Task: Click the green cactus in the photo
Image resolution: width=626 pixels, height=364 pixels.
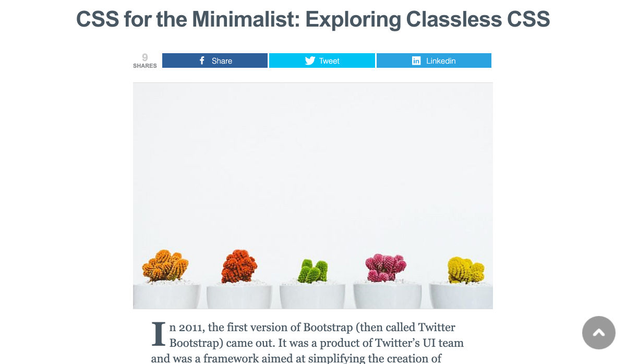Action: 312,271
